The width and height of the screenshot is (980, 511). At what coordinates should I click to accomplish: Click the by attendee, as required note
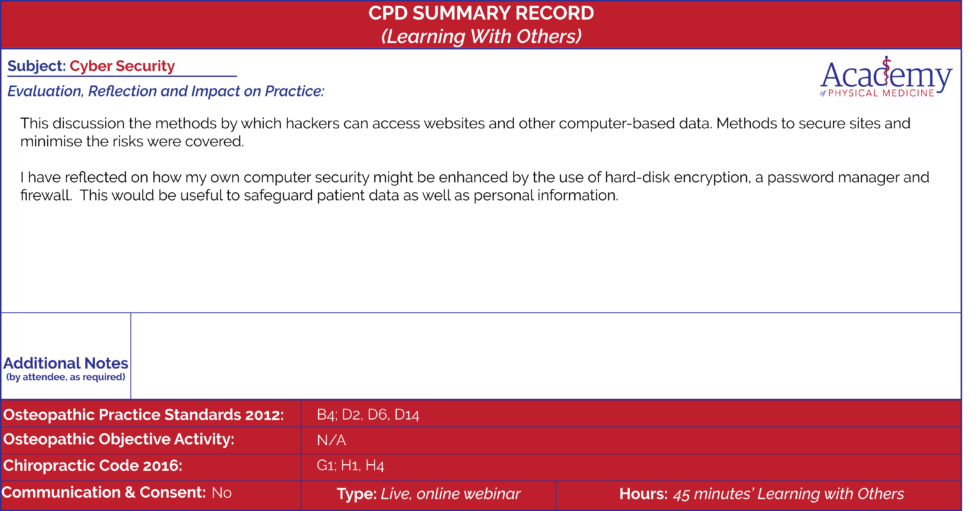click(66, 377)
